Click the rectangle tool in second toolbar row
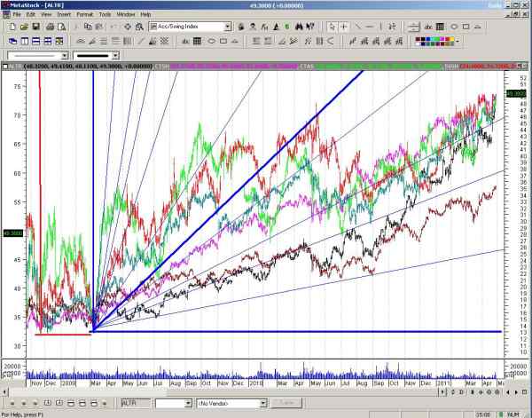This screenshot has height=418, width=532. (223, 41)
